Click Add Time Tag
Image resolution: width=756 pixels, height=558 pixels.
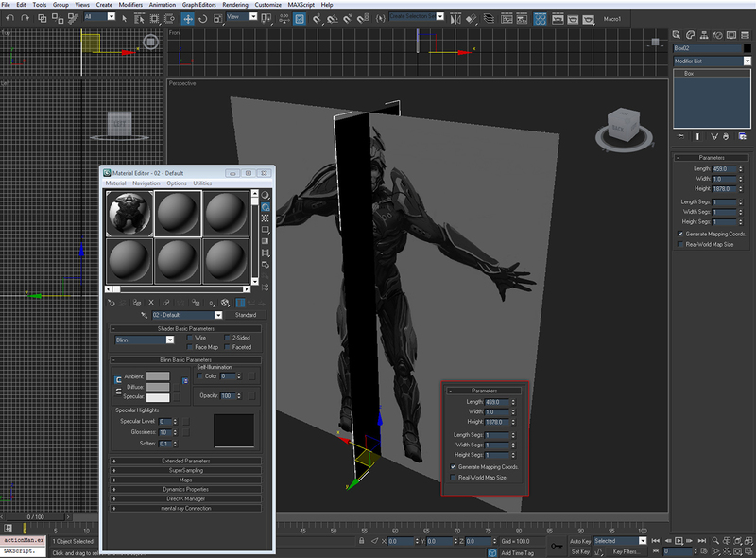coord(517,553)
